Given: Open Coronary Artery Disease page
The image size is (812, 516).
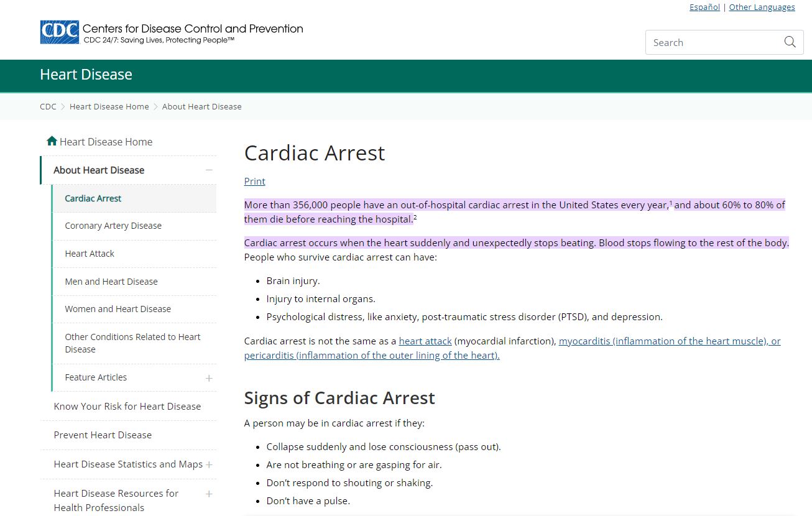Looking at the screenshot, I should coord(113,226).
